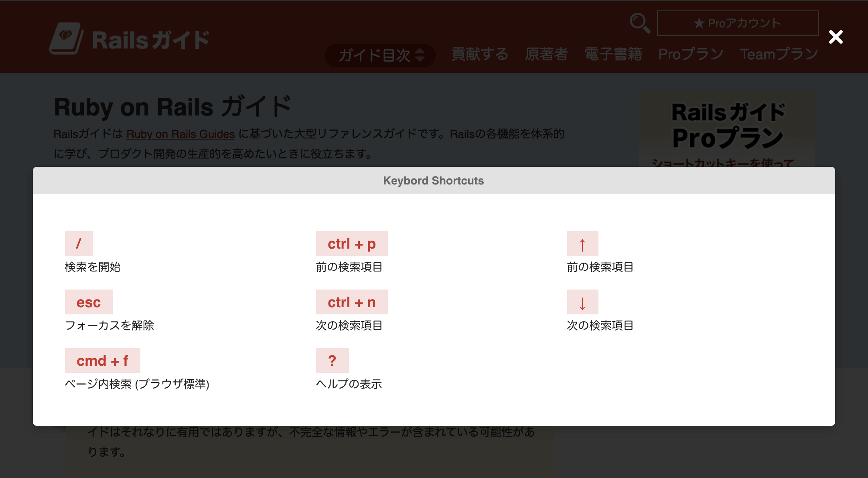Click 次の検索項目 under the down arrow
Image resolution: width=868 pixels, height=478 pixels.
coord(600,326)
